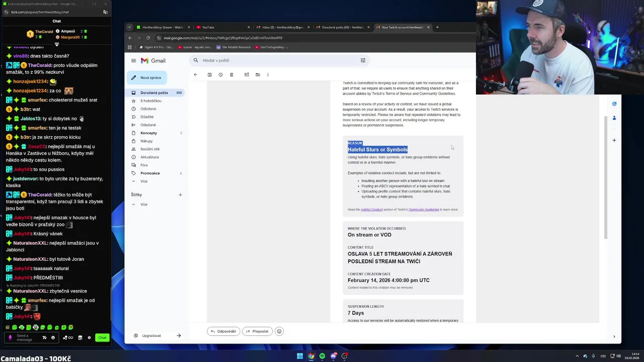
Task: Reload the Gmail page in Chrome
Action: click(148, 38)
